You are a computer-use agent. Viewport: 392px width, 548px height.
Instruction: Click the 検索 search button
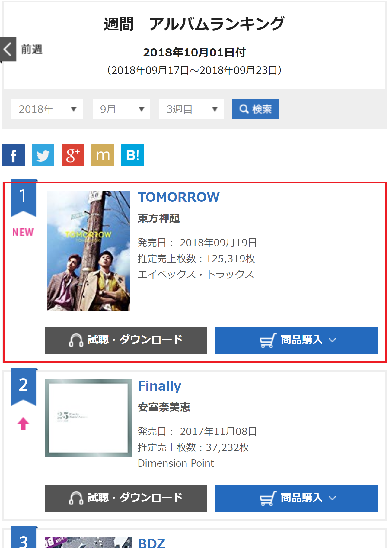(255, 109)
